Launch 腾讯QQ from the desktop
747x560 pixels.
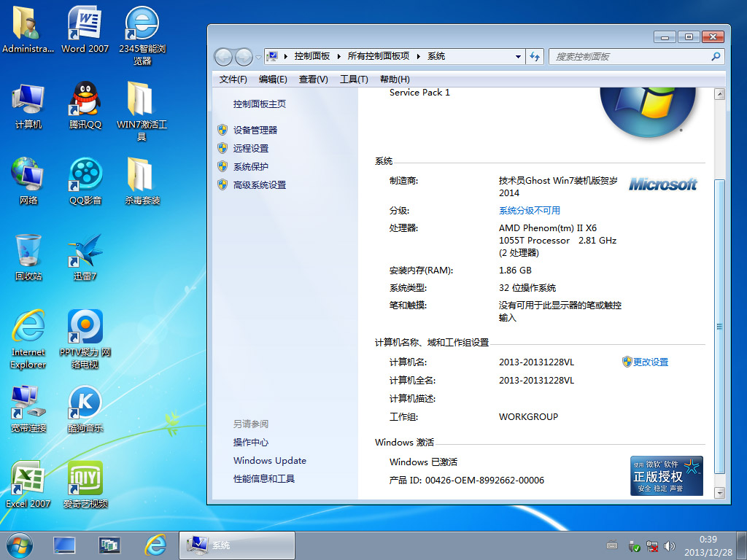click(x=85, y=106)
